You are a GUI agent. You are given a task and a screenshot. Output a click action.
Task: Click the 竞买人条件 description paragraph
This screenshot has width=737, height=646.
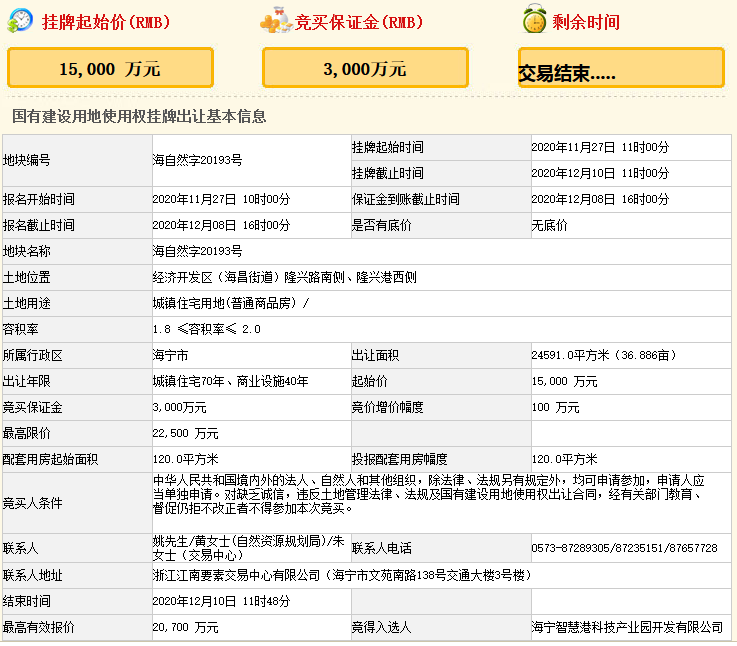(x=429, y=494)
